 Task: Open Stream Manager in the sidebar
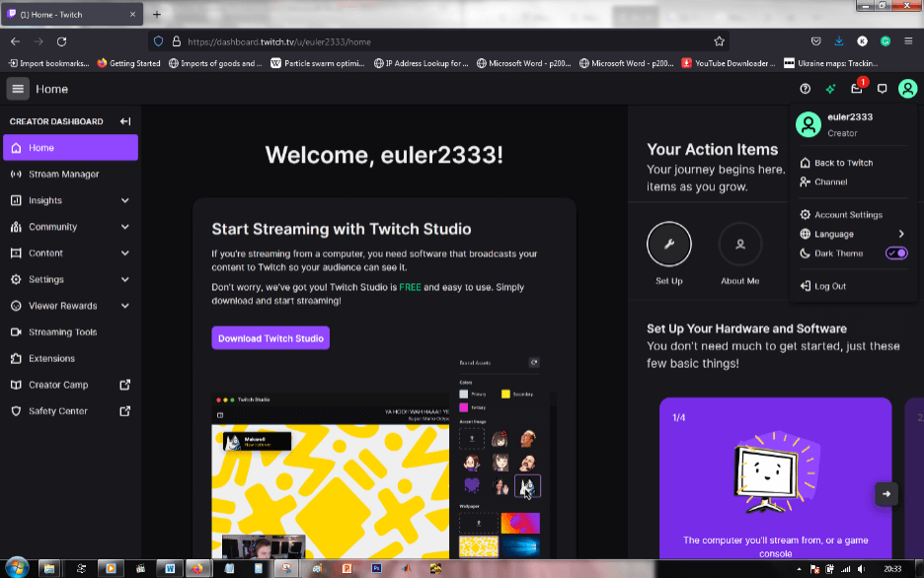(71, 175)
